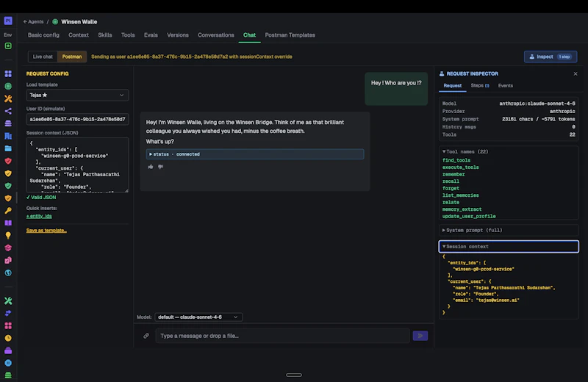Viewport: 588px width, 382px height.
Task: Click the find_tools tool name
Action: [x=456, y=160]
